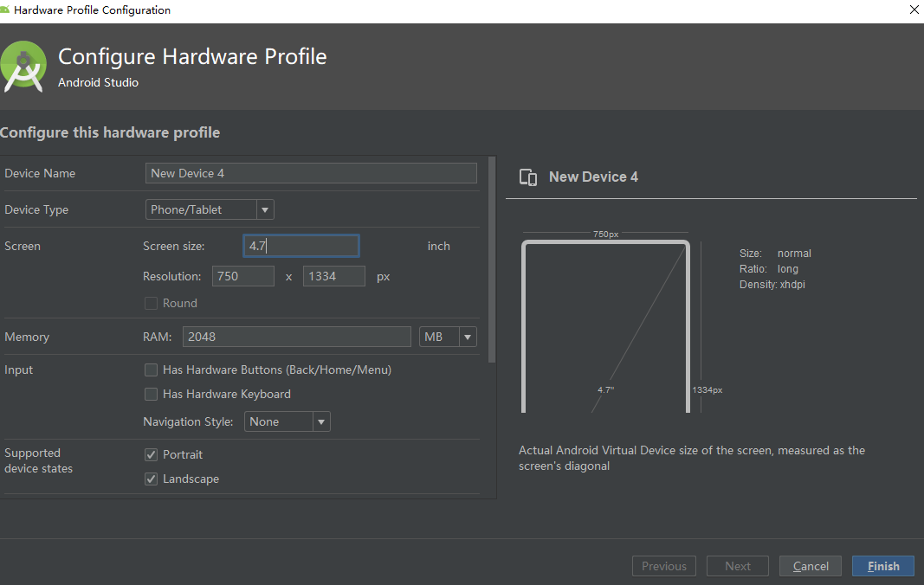Click the 'New Device 4' preview heading

tap(593, 177)
